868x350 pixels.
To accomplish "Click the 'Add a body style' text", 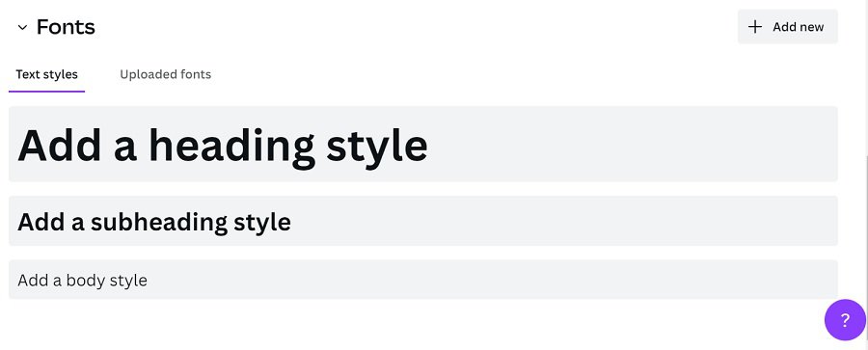I will [83, 281].
